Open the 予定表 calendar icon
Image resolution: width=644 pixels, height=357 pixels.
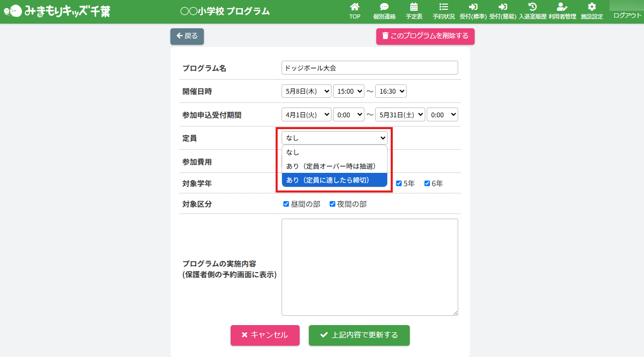point(414,7)
